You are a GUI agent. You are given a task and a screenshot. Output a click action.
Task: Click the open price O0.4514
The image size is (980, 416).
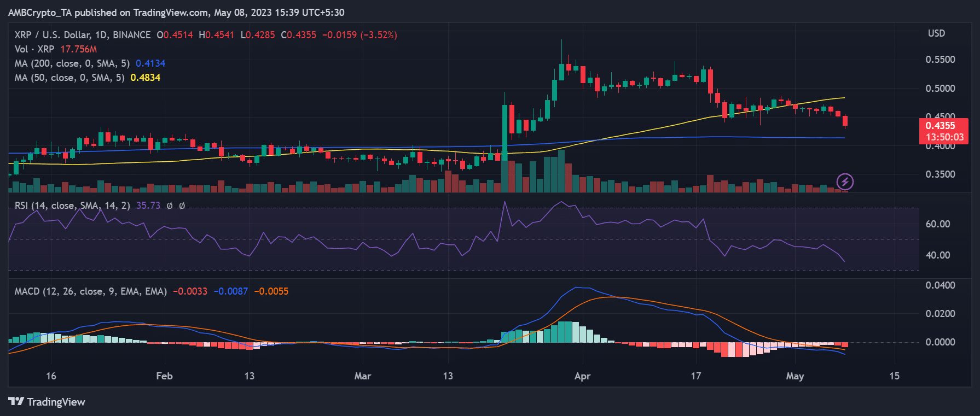point(175,35)
